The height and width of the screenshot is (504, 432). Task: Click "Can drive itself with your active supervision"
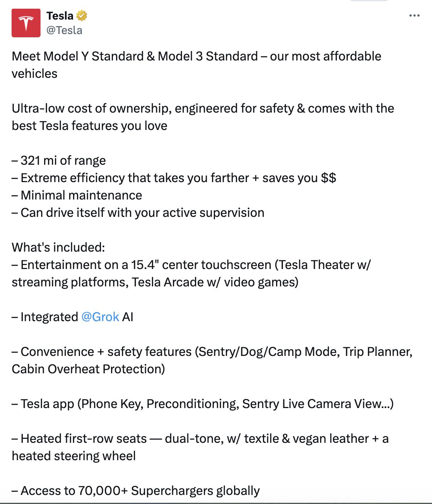point(142,213)
